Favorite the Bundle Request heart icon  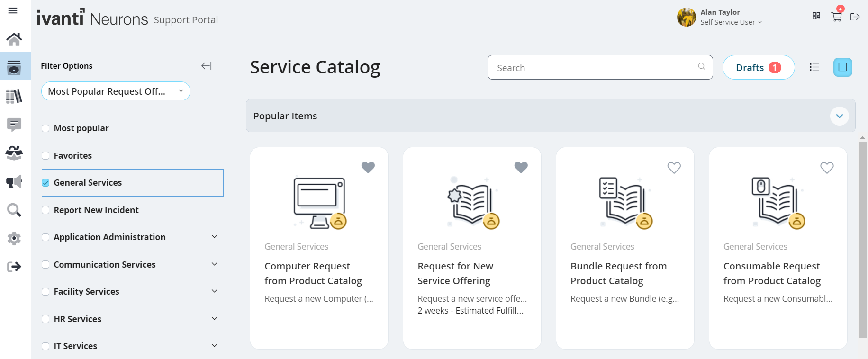tap(674, 168)
